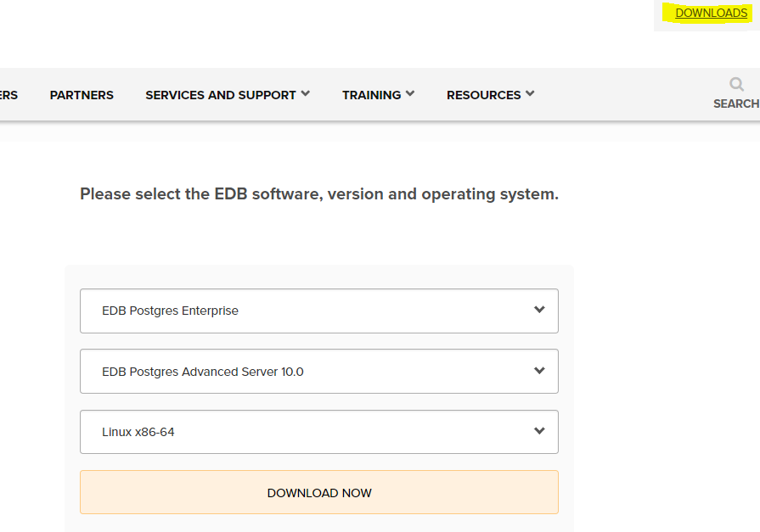The image size is (760, 532).
Task: Click the SEARCH label in navigation bar
Action: pyautogui.click(x=736, y=104)
